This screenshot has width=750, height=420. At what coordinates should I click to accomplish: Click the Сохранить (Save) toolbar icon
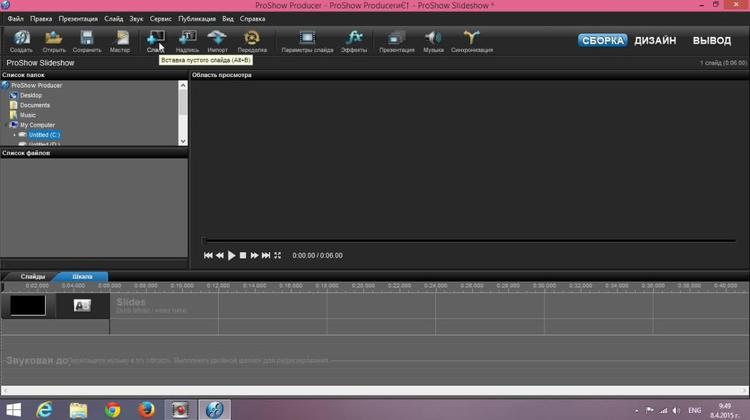tap(87, 41)
